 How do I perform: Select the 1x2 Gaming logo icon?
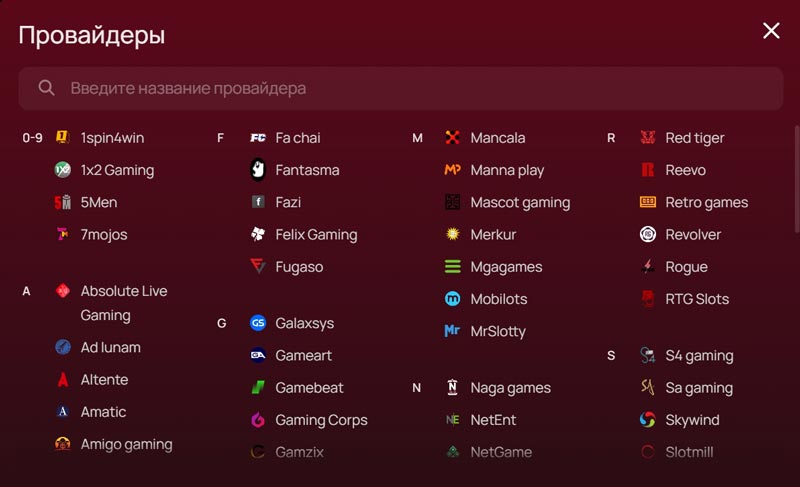[x=62, y=170]
